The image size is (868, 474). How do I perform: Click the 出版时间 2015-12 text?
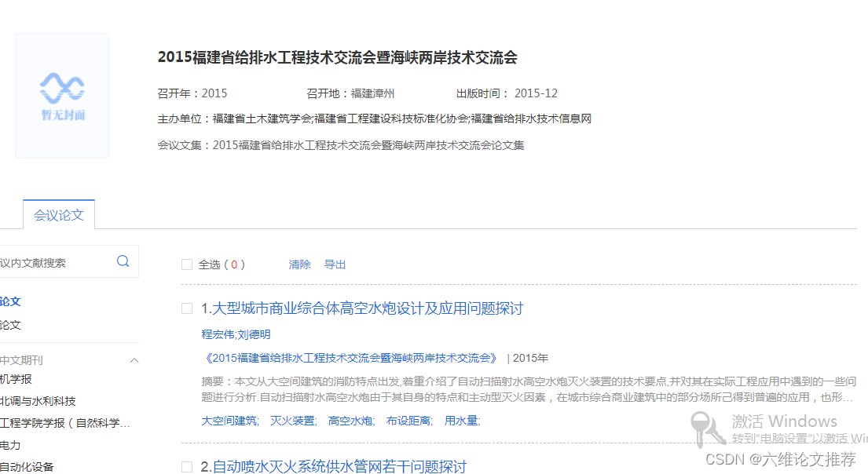tap(507, 93)
